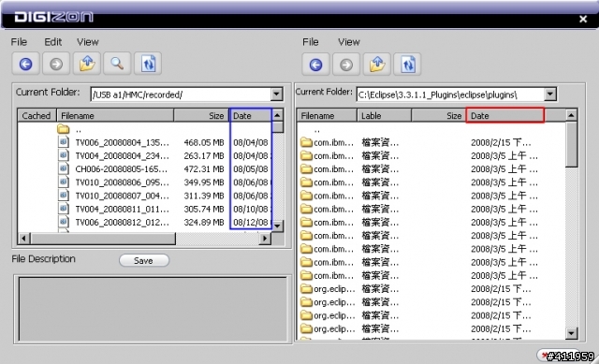Select file TV006_20080804_135...

click(x=122, y=142)
